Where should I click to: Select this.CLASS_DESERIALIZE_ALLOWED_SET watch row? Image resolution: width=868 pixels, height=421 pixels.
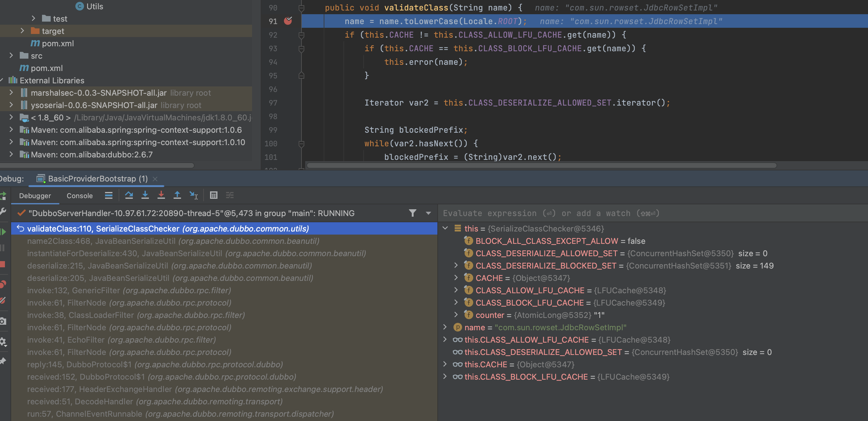coord(653,352)
